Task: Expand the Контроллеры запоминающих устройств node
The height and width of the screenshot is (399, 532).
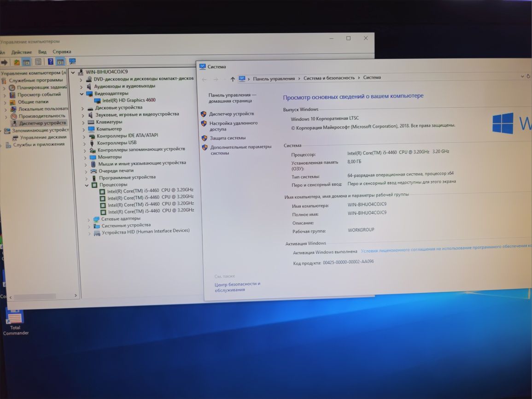Action: click(84, 151)
